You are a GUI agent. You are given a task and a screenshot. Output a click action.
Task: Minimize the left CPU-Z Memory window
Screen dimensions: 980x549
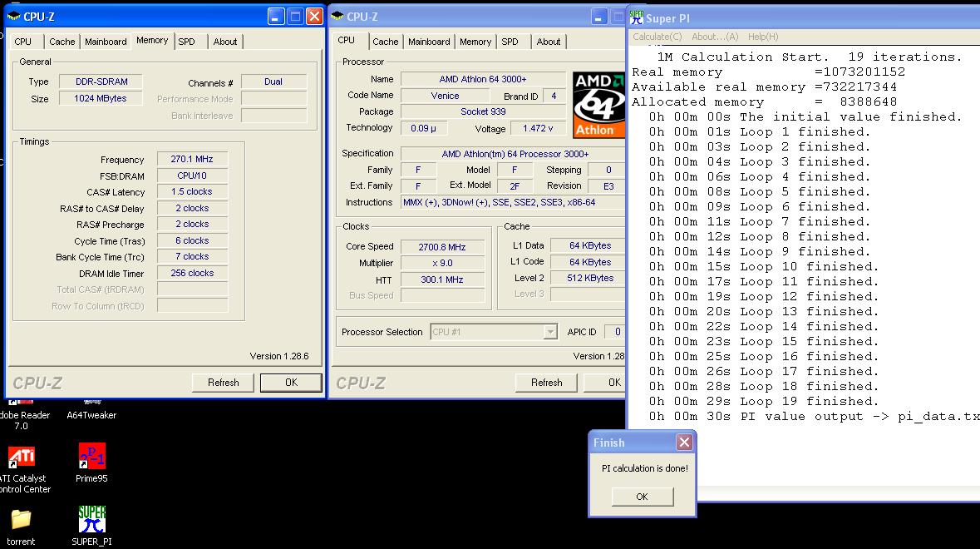pyautogui.click(x=276, y=17)
